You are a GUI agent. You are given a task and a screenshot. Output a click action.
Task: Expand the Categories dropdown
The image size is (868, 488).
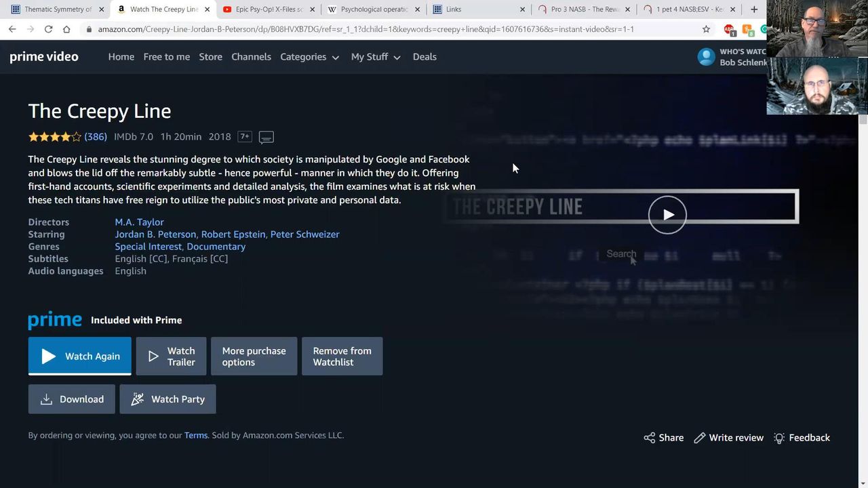[309, 57]
